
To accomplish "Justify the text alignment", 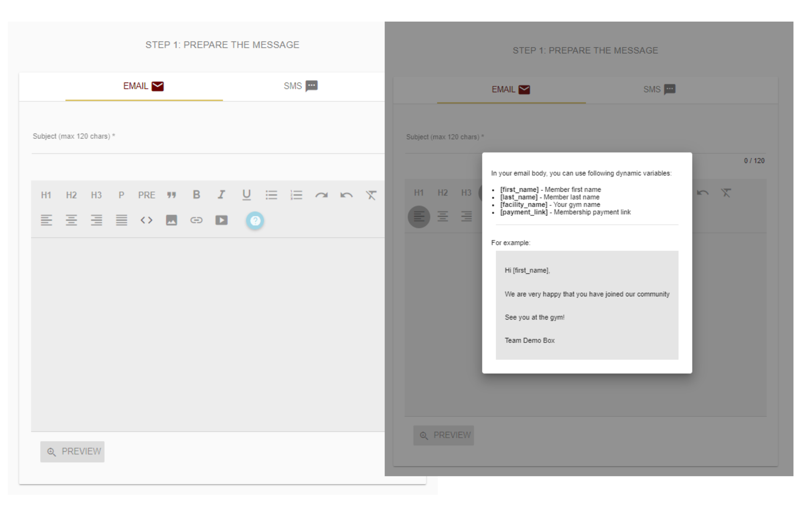I will click(x=121, y=220).
